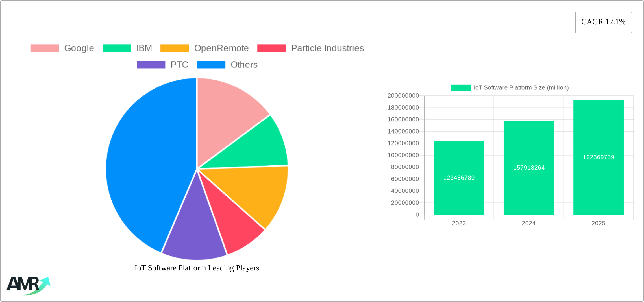Screen dimensions: 644x302
Task: Click the CAGR 12.1% box
Action: pyautogui.click(x=603, y=22)
